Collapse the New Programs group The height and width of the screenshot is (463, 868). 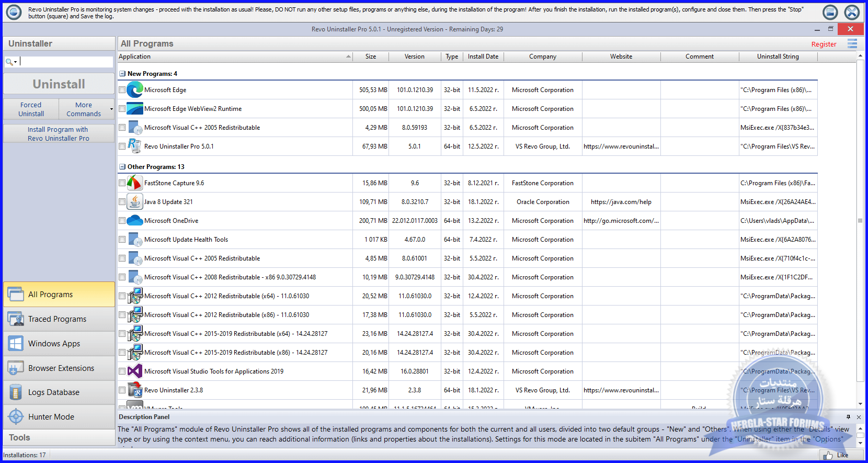[122, 74]
